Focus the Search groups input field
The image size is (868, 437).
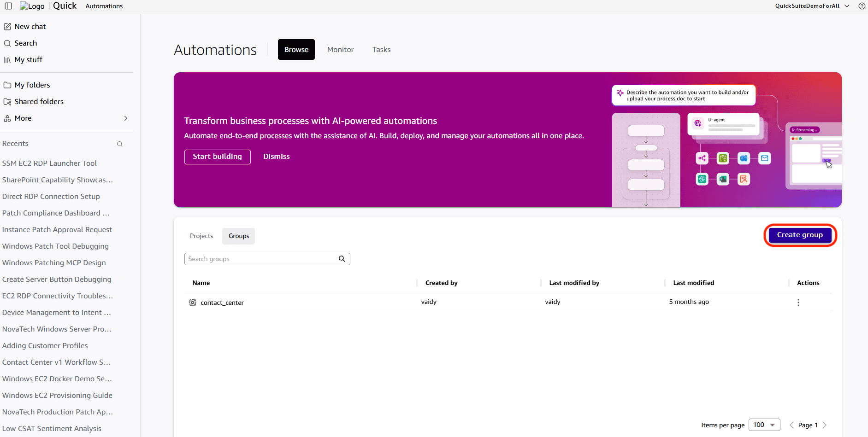(267, 259)
